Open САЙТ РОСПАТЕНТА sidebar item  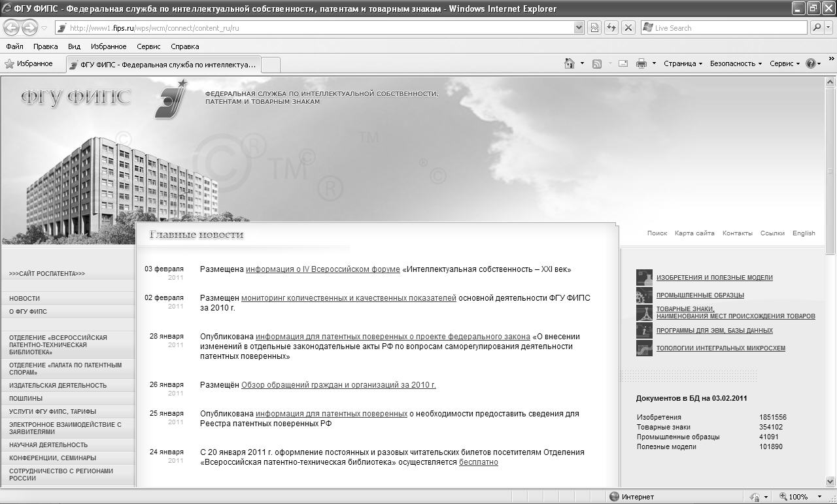(47, 274)
